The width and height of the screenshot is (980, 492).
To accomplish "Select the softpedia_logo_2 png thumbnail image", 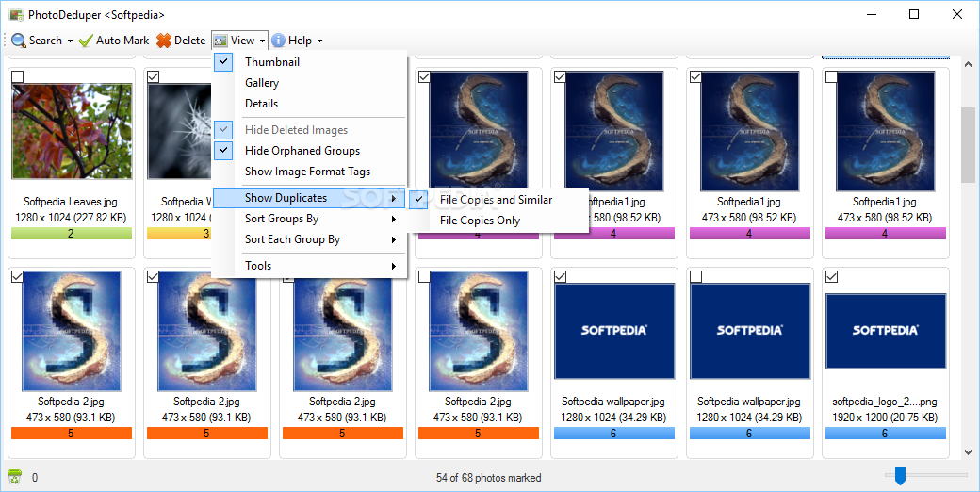I will tap(885, 332).
